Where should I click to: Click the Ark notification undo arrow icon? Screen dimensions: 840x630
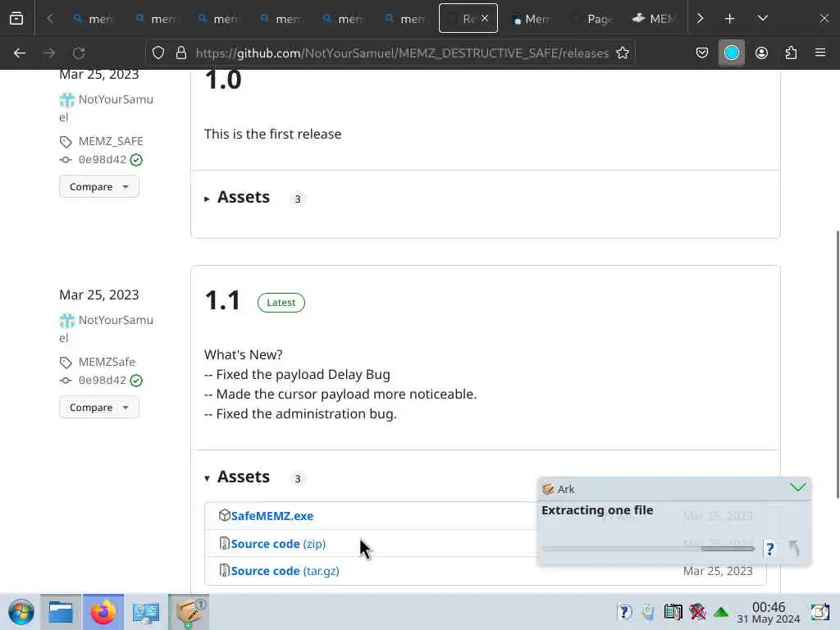click(794, 549)
